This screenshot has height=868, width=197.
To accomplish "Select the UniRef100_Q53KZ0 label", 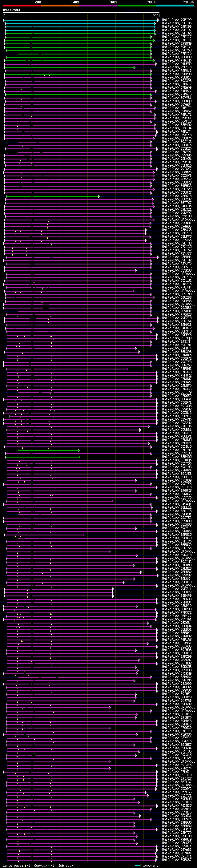I will 177,149.
